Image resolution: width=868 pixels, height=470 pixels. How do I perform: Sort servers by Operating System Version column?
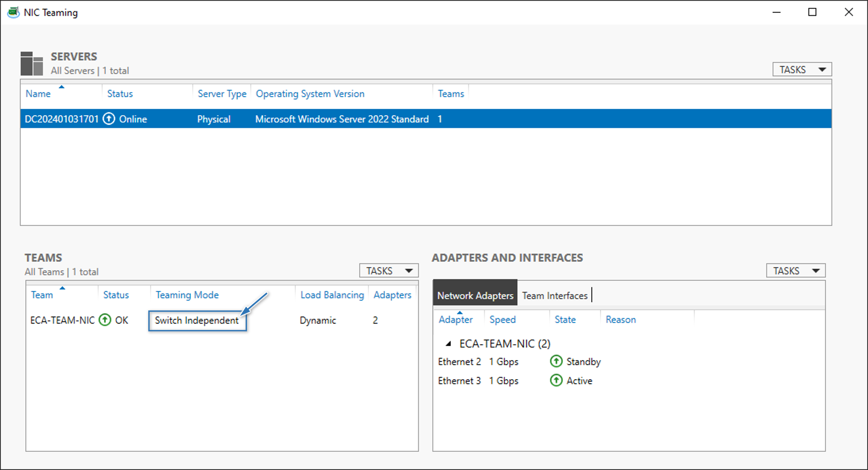point(310,94)
